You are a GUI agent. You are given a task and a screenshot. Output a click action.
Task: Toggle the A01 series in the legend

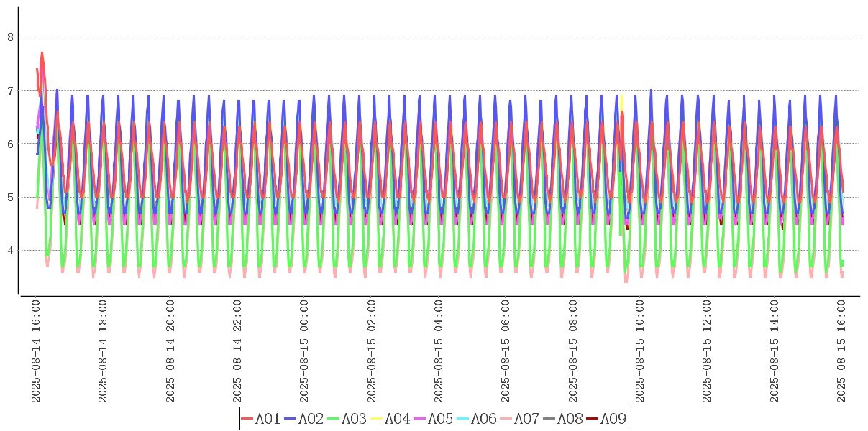coord(260,419)
